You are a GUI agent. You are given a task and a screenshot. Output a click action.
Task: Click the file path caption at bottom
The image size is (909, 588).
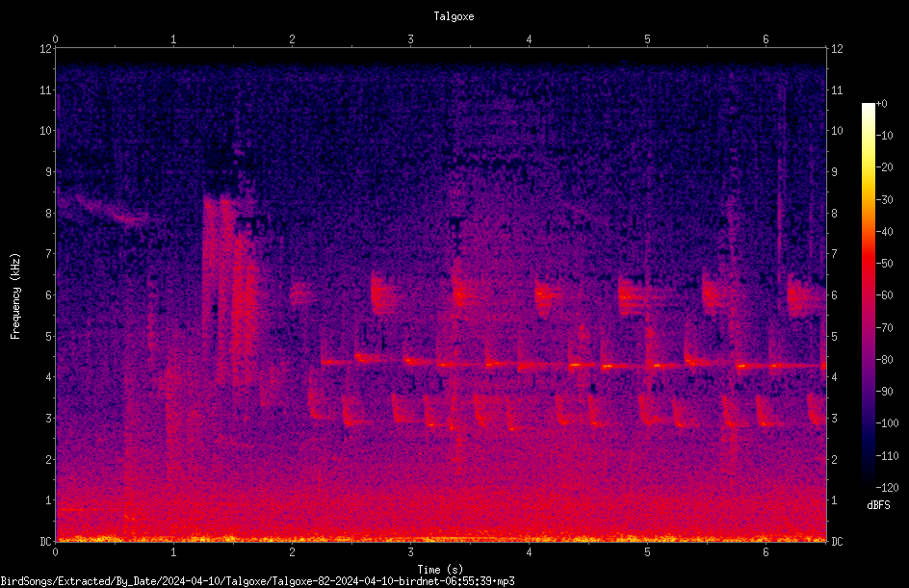tap(257, 581)
